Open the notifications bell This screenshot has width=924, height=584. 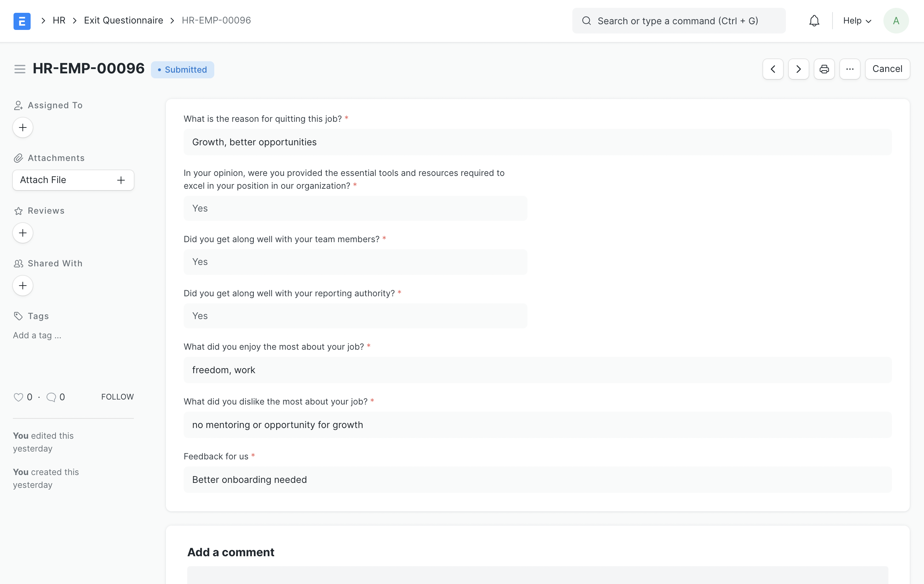(814, 21)
